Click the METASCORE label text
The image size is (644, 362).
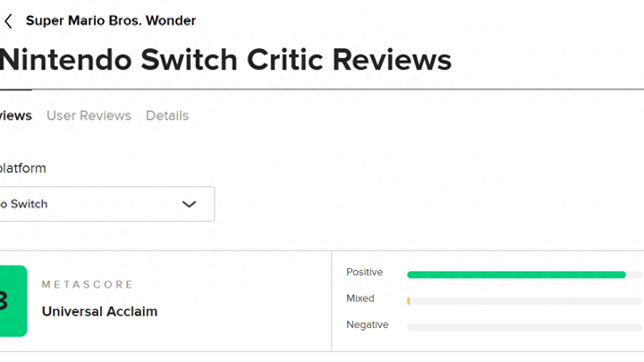[x=88, y=284]
